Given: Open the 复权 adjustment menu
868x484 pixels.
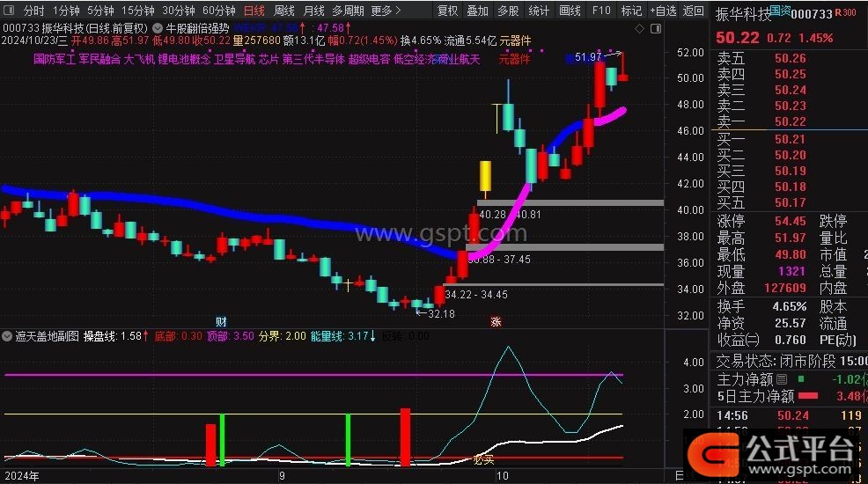Looking at the screenshot, I should click(x=447, y=11).
